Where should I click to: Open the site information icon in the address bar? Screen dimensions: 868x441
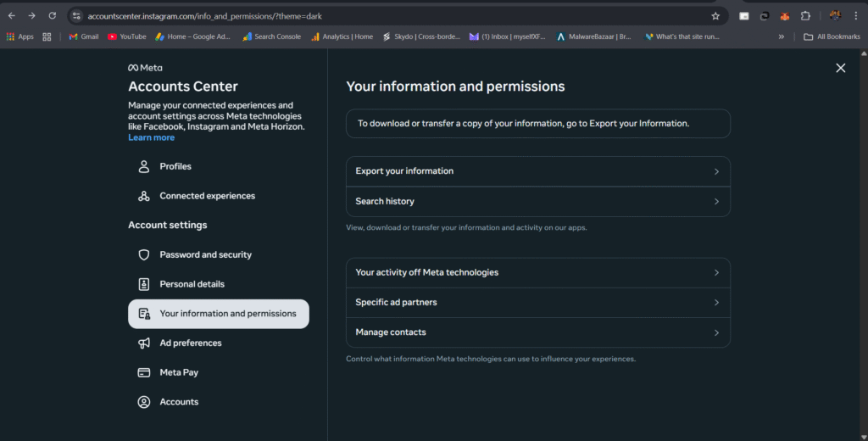[x=76, y=16]
